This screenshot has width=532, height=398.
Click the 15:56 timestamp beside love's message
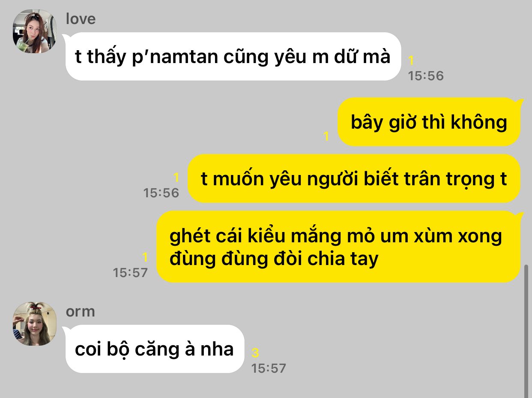(426, 76)
